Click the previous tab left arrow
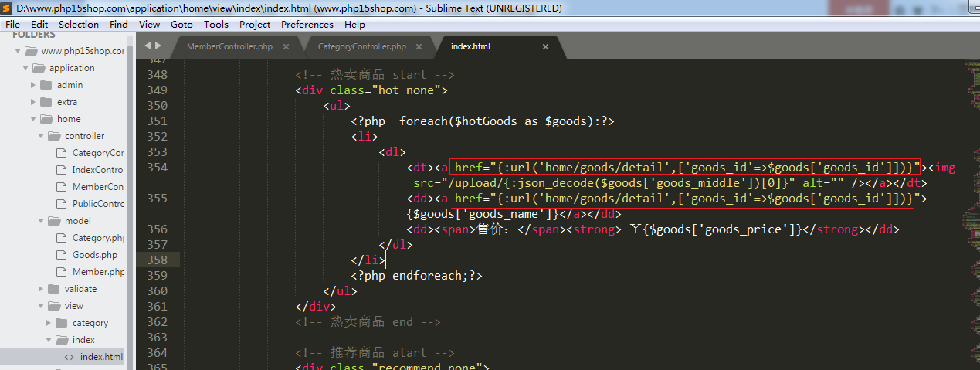The height and width of the screenshot is (370, 980). tap(148, 46)
